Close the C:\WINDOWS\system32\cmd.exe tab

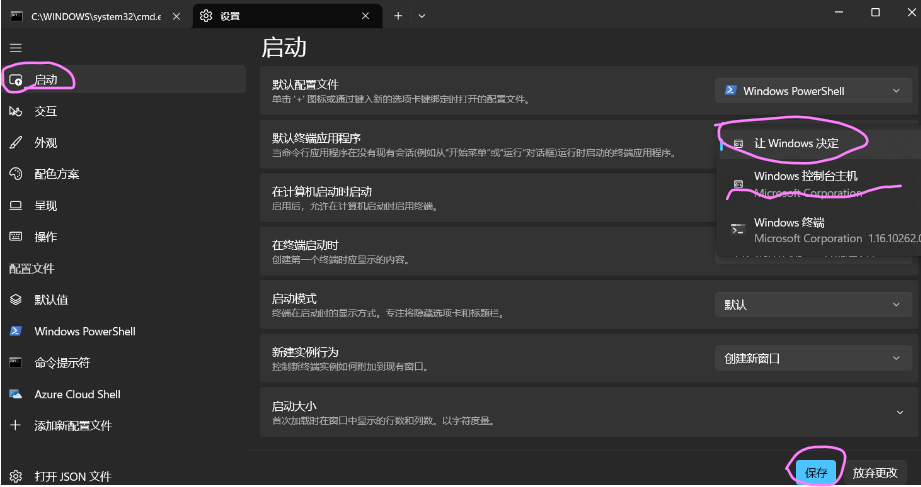click(176, 16)
